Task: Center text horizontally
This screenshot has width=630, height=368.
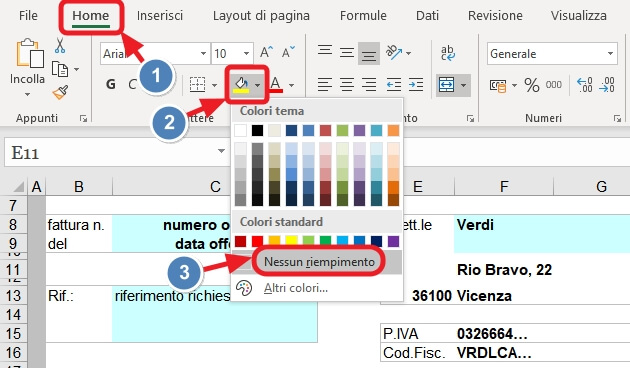Action: (347, 84)
